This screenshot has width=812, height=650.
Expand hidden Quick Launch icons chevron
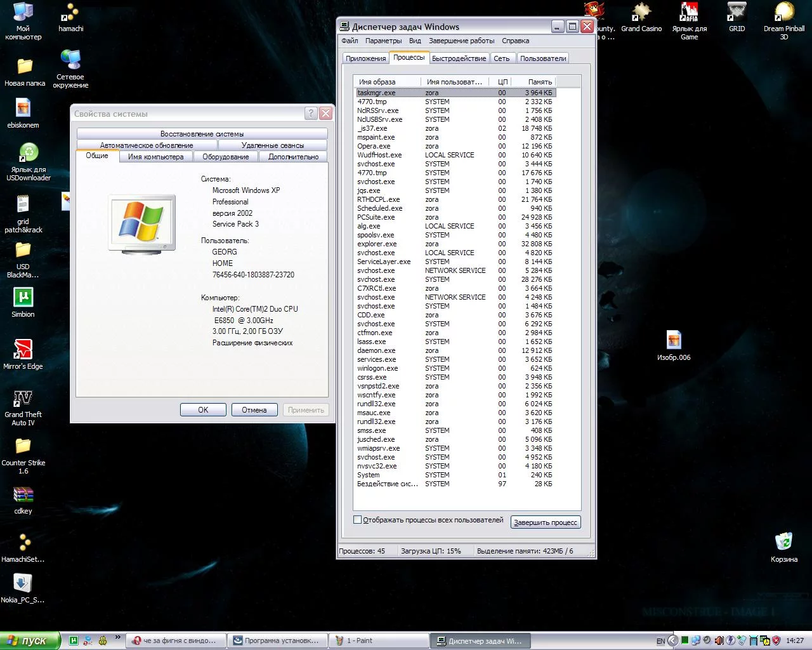(x=117, y=637)
